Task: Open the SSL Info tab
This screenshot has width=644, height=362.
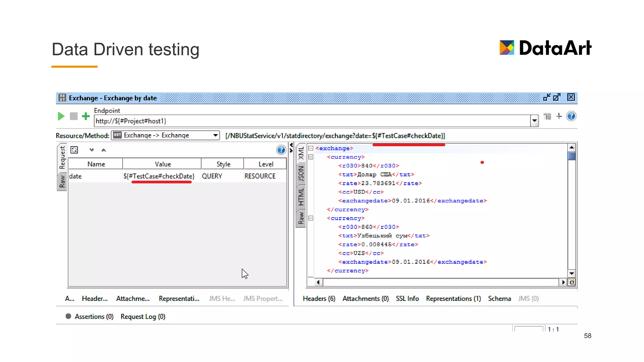Action: (407, 299)
